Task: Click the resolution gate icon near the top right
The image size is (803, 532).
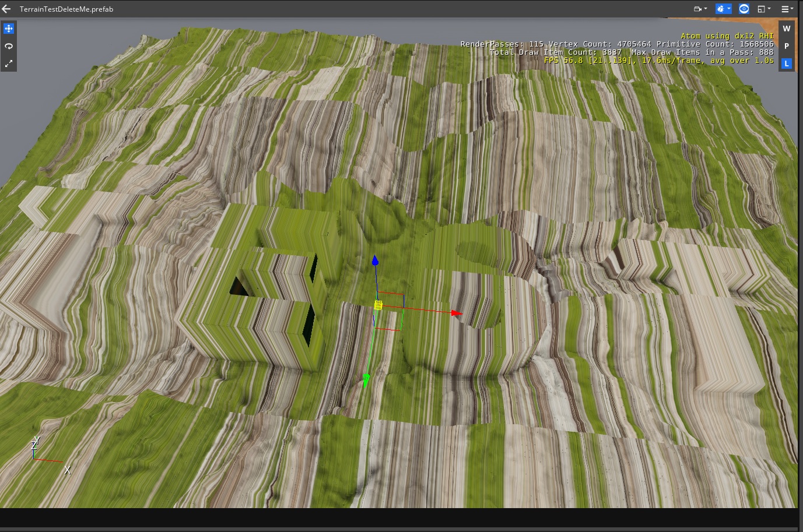Action: click(x=760, y=9)
